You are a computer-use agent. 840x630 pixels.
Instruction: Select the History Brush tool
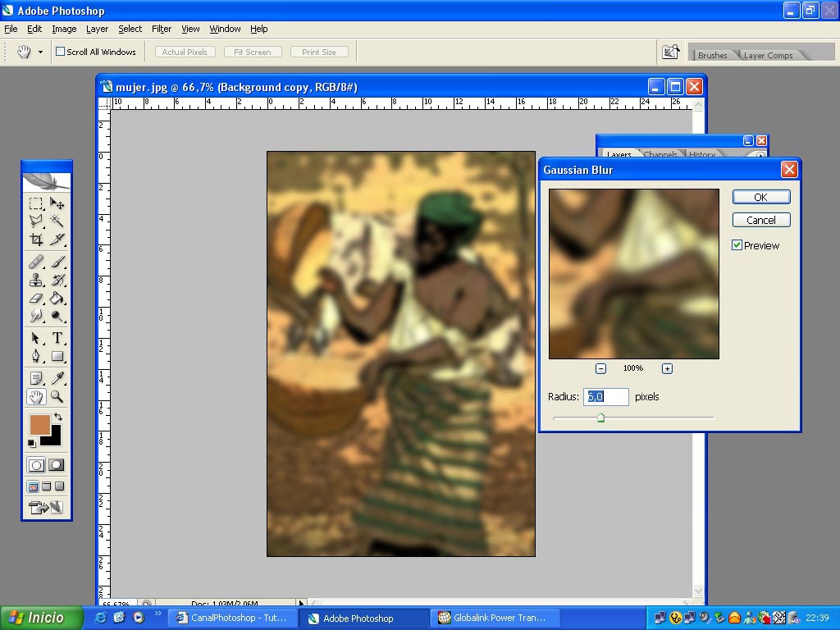click(x=57, y=280)
